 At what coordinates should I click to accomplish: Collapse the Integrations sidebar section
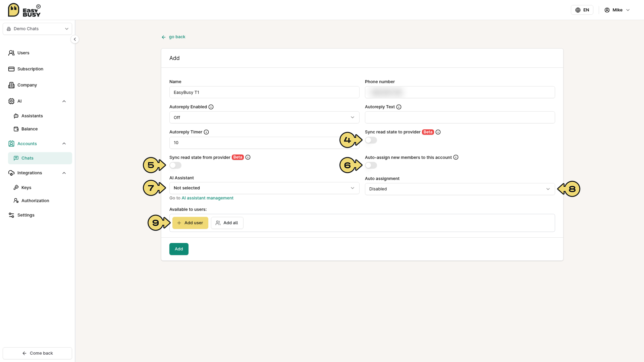pos(64,173)
